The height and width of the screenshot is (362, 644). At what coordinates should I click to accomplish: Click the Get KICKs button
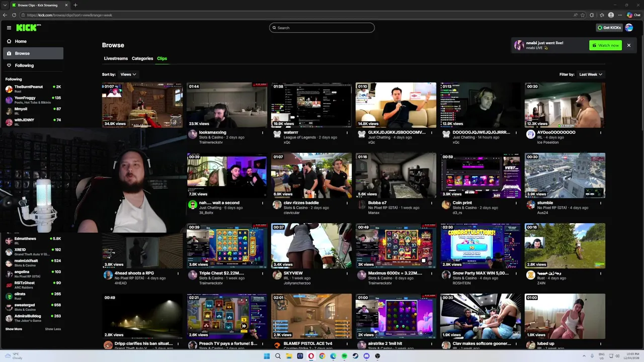point(609,28)
